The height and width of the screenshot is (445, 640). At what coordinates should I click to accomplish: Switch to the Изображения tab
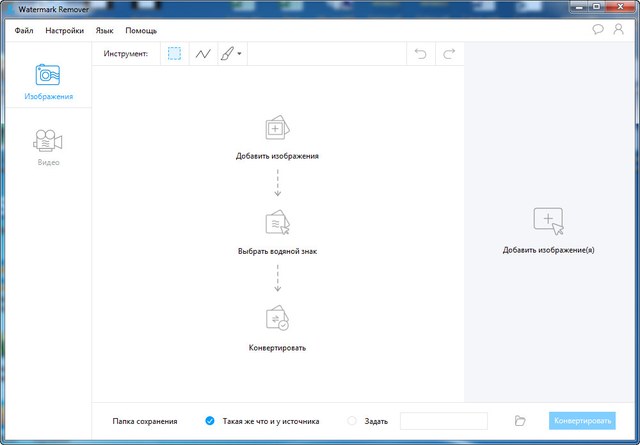(x=47, y=83)
